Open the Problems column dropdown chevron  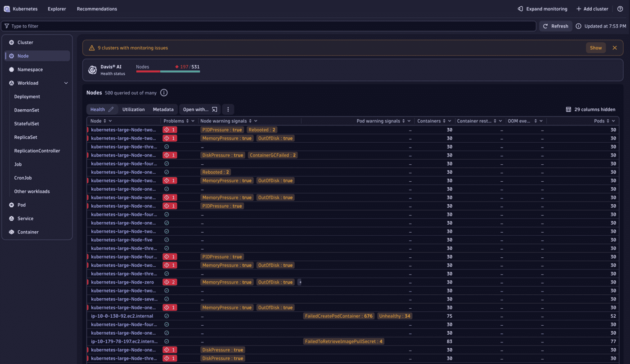tap(193, 121)
